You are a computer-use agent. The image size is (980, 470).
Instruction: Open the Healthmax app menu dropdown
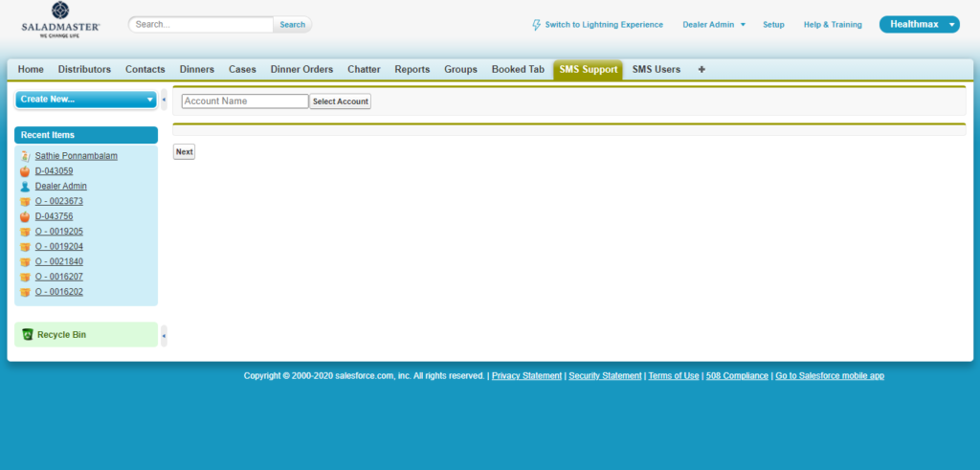920,24
